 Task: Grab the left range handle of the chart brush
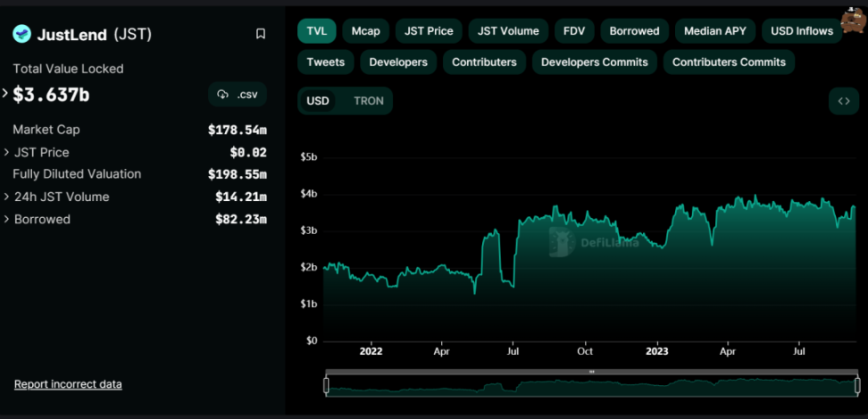pyautogui.click(x=326, y=385)
